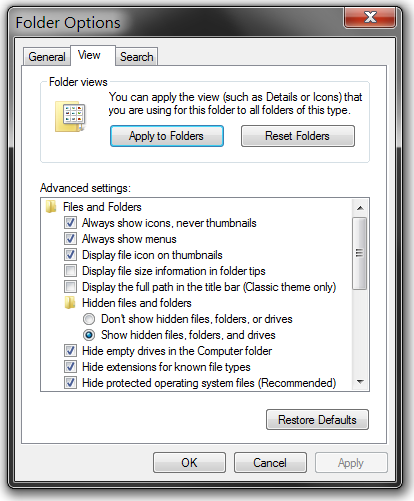Click the Folder views icon
Screen dimensions: 414x501
[x=71, y=117]
